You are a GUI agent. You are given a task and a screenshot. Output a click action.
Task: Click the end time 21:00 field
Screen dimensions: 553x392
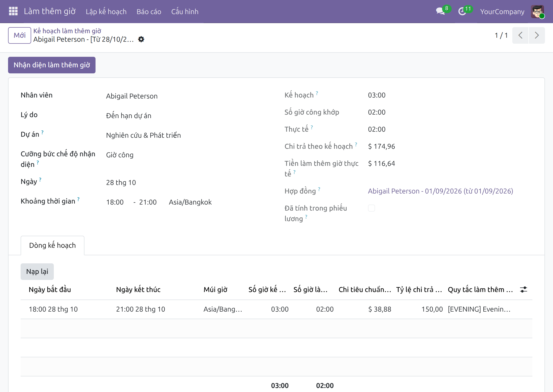(x=148, y=202)
